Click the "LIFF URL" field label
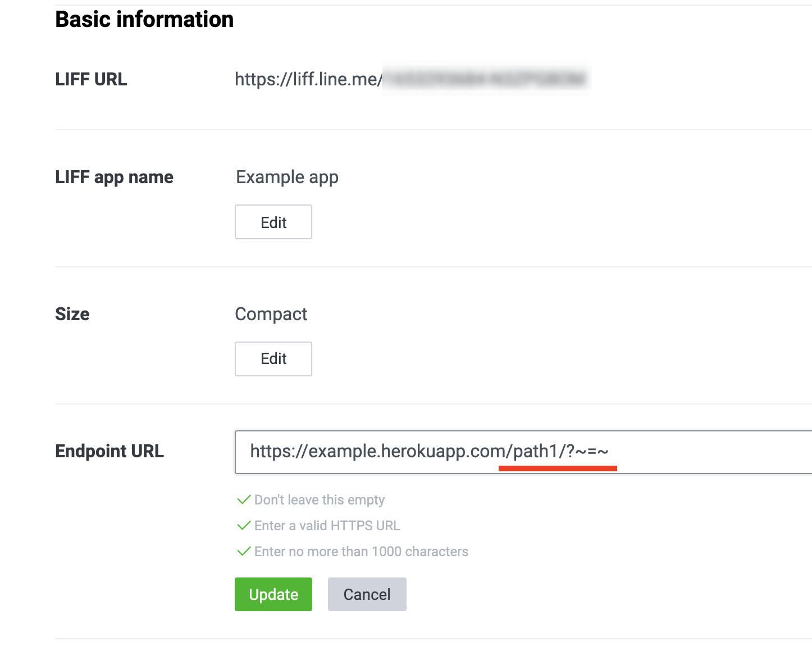The height and width of the screenshot is (646, 812). [91, 79]
